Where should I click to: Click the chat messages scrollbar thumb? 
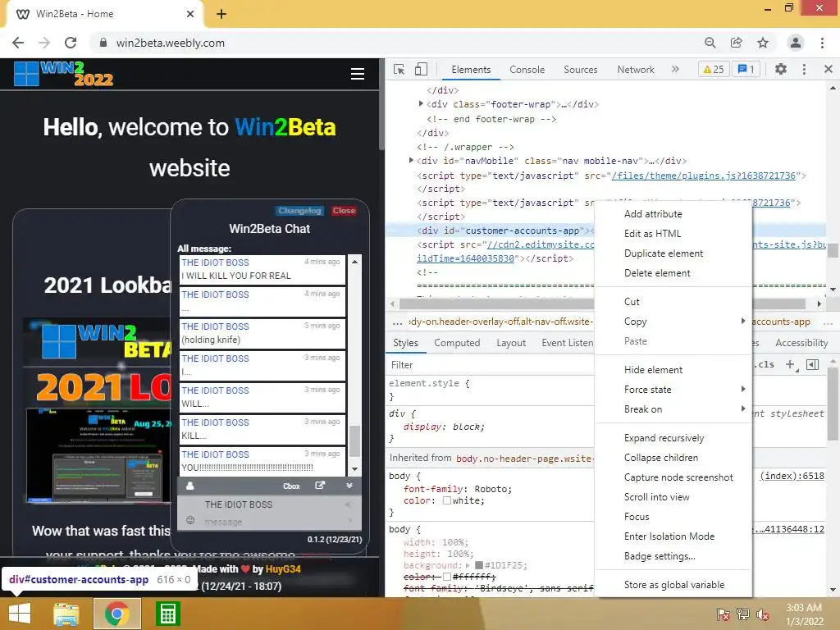[354, 441]
